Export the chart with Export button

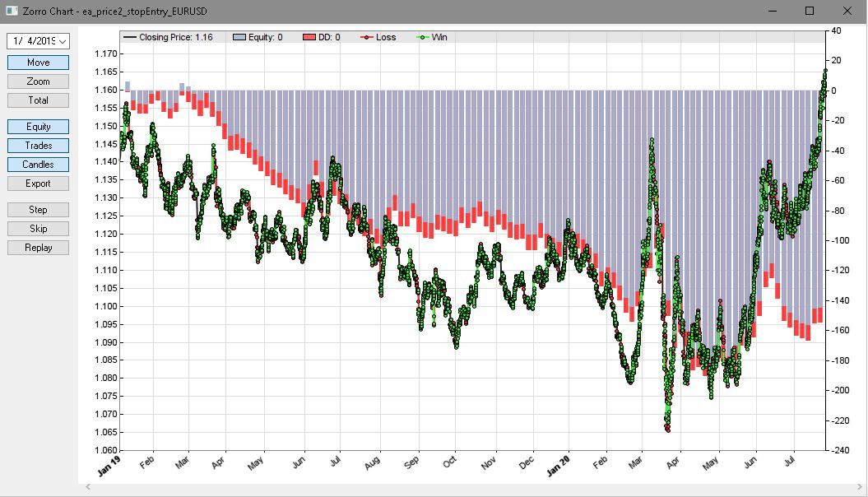click(x=38, y=183)
